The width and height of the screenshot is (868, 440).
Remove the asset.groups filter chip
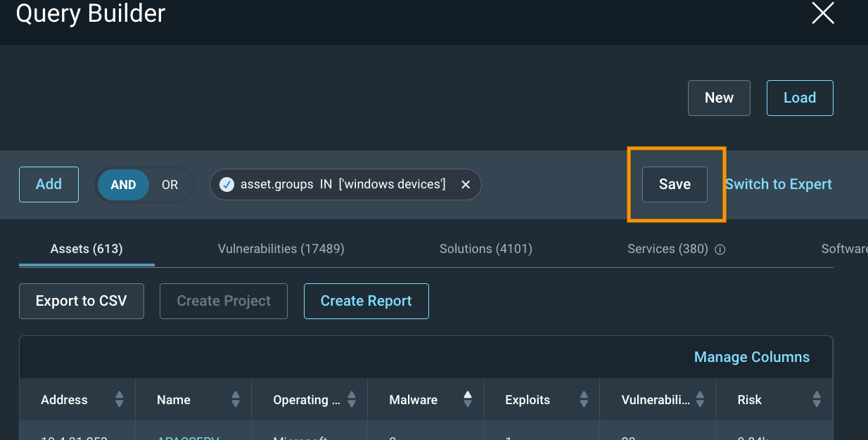pos(465,184)
